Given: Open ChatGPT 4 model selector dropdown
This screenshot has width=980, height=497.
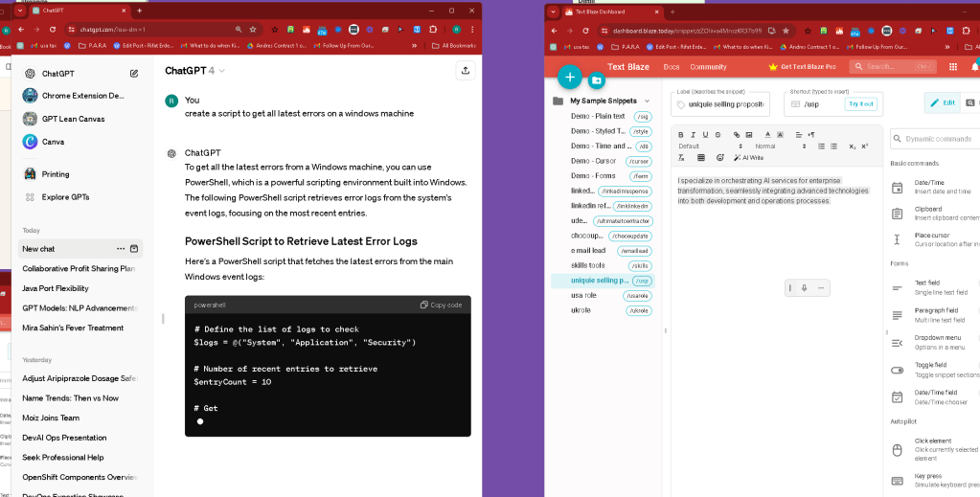Looking at the screenshot, I should (194, 71).
